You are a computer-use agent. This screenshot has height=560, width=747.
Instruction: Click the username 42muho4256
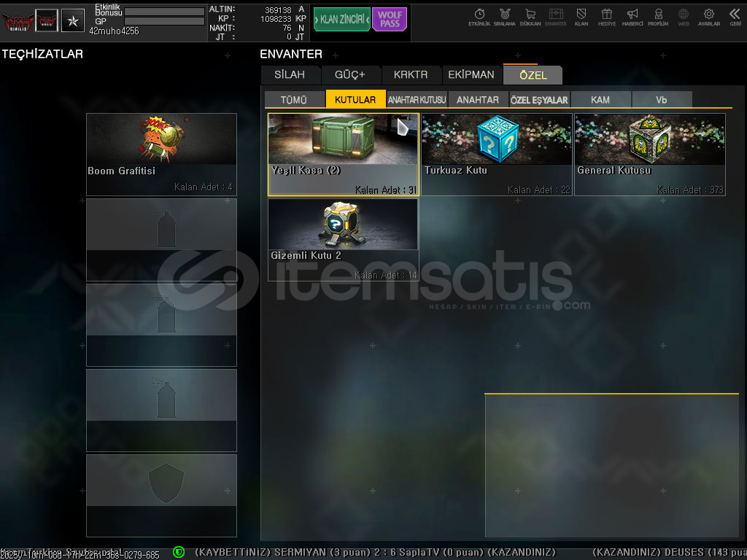tap(114, 31)
